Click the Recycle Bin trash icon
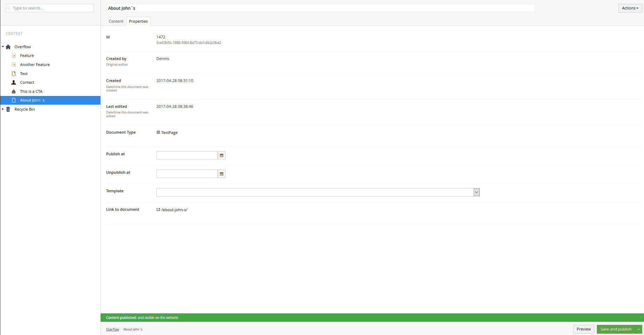 click(8, 110)
